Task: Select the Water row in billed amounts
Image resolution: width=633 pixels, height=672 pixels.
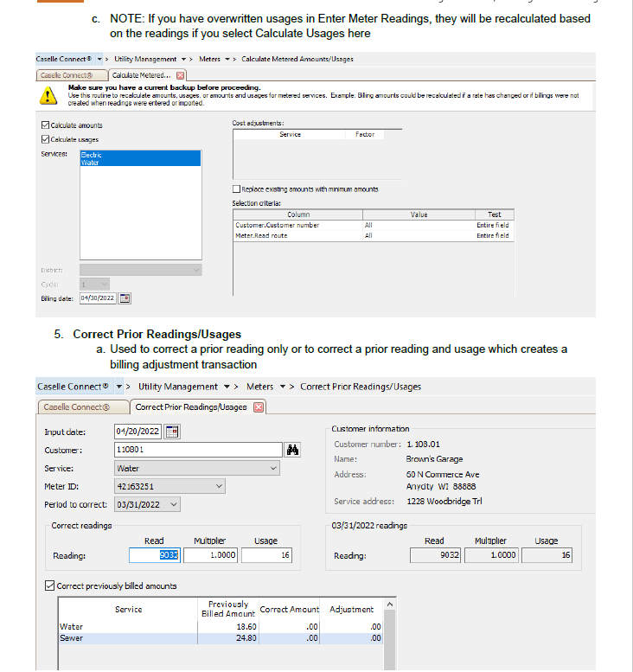Action: click(221, 626)
